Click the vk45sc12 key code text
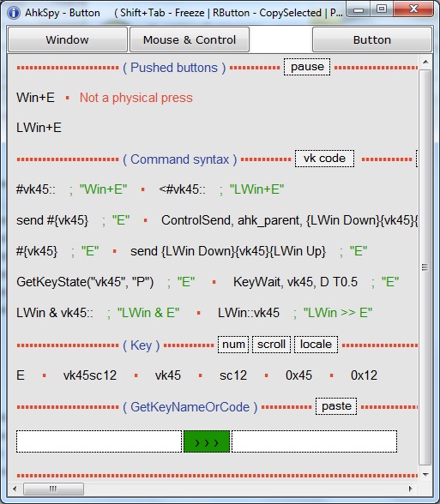The height and width of the screenshot is (504, 440). [x=90, y=375]
